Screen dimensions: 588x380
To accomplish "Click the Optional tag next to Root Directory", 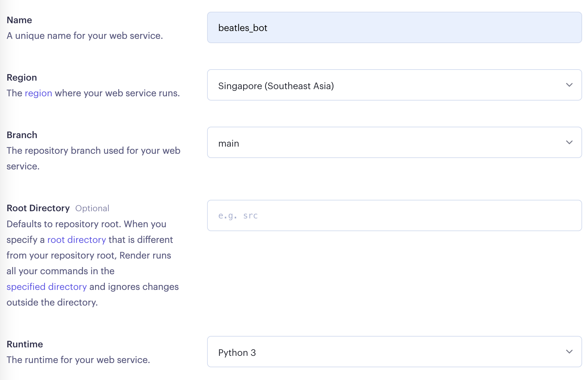I will [92, 208].
